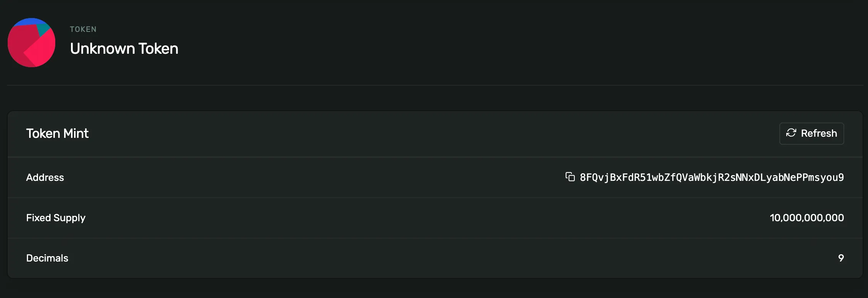Click the copy icon beside the address

click(570, 177)
